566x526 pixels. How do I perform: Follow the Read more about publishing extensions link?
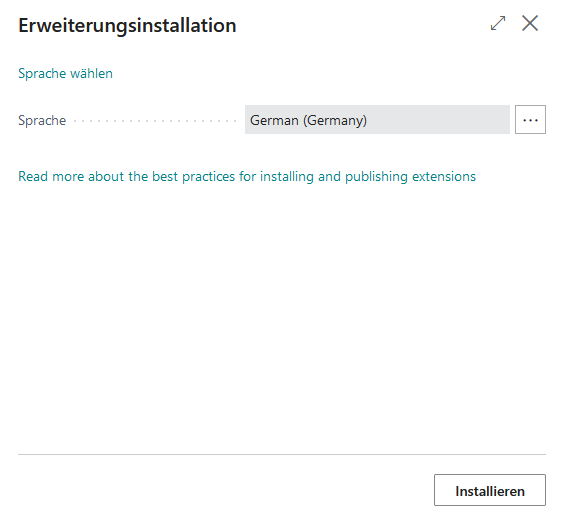tap(247, 177)
